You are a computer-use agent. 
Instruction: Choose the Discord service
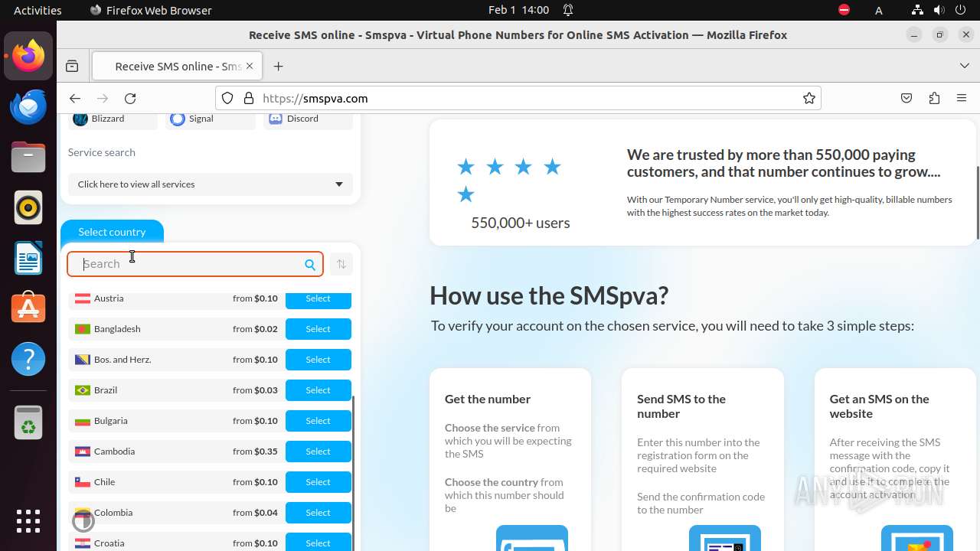click(x=308, y=119)
